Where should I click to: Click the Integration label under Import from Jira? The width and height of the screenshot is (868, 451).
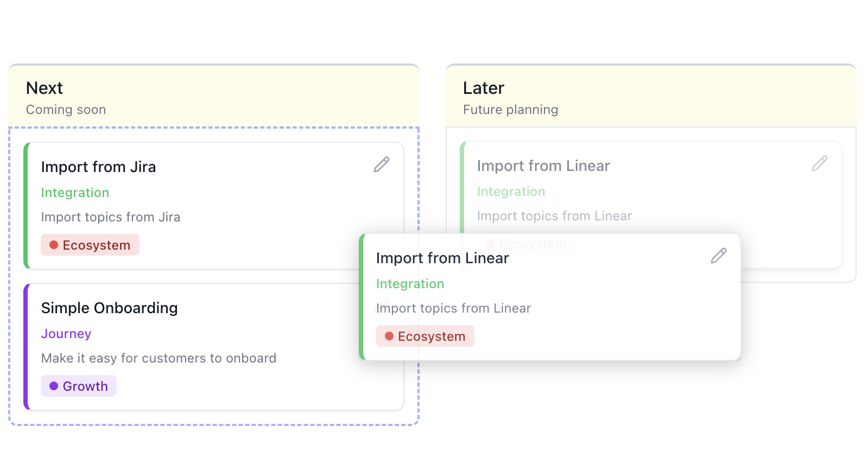(75, 193)
